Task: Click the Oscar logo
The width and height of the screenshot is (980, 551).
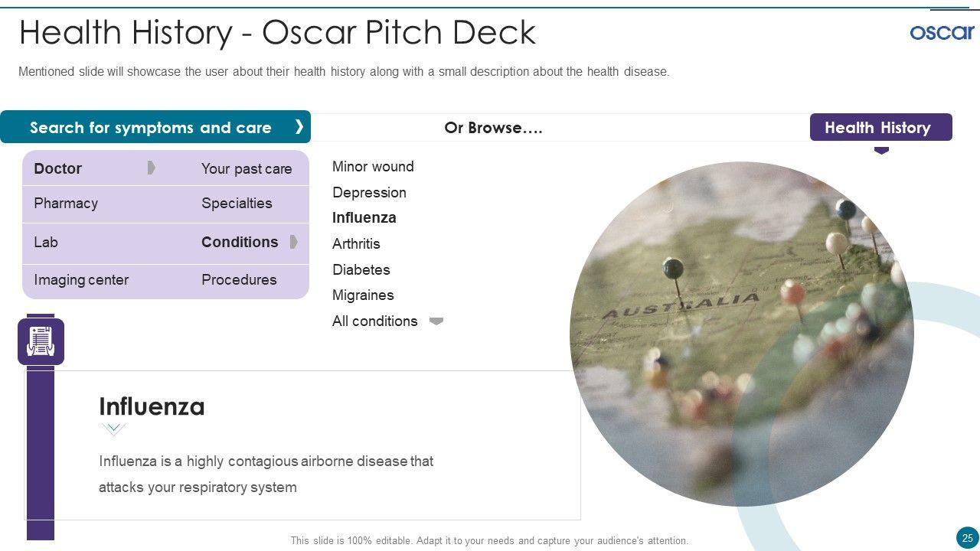Action: coord(942,32)
